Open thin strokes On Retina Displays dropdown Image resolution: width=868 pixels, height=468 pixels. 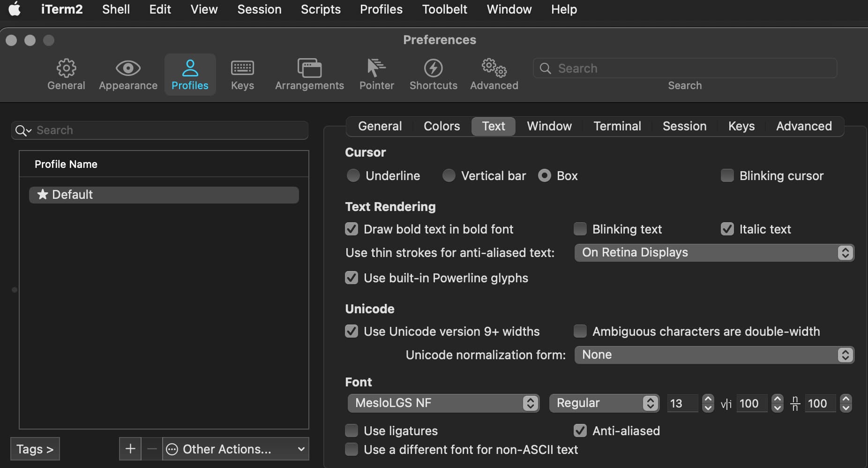[x=714, y=253]
